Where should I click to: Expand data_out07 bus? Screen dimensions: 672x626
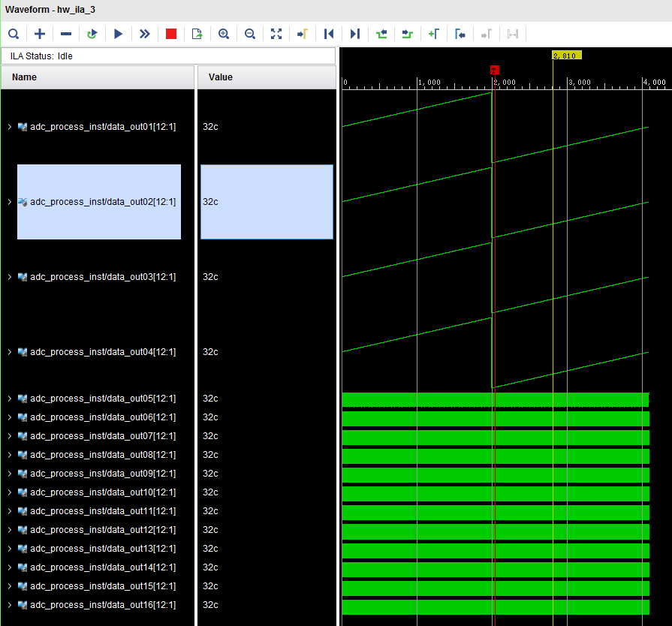pyautogui.click(x=10, y=436)
